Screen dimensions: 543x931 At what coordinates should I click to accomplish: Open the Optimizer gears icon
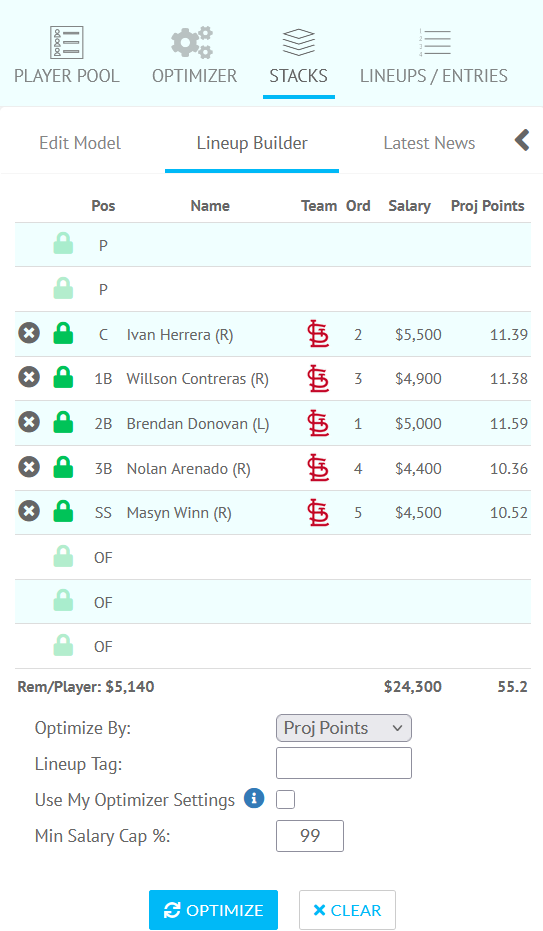192,42
